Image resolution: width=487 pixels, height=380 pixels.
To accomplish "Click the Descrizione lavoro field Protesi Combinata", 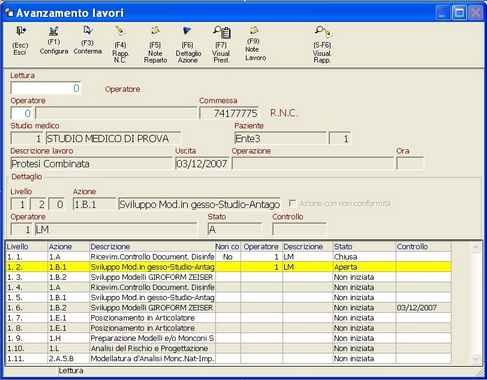I will [x=91, y=164].
